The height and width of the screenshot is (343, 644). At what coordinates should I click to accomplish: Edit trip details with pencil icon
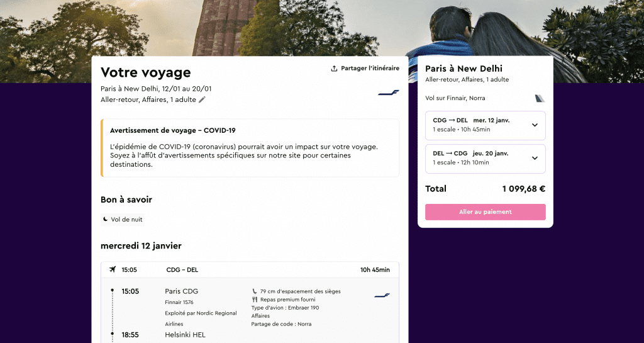[x=202, y=100]
